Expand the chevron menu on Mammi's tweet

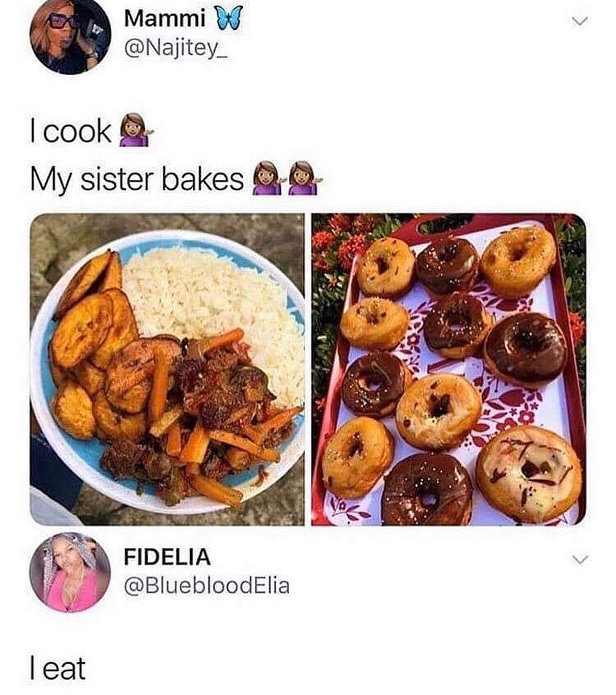pyautogui.click(x=580, y=21)
